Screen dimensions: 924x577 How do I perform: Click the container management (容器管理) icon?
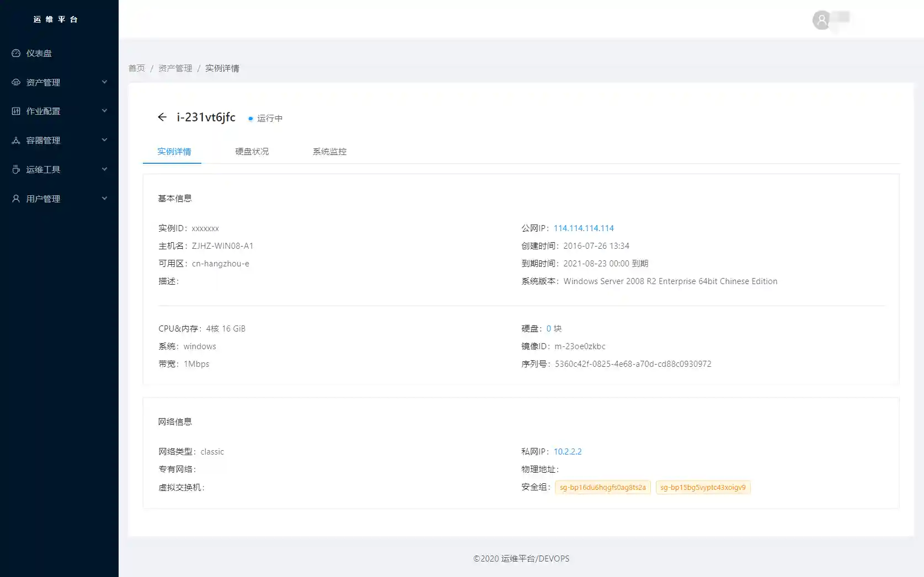pyautogui.click(x=16, y=141)
